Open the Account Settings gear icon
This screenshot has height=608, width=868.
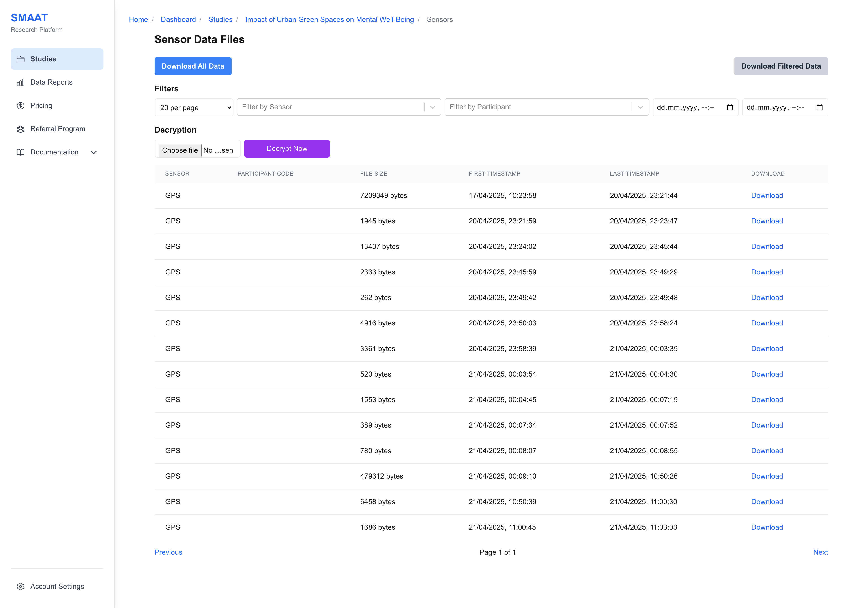click(x=21, y=586)
